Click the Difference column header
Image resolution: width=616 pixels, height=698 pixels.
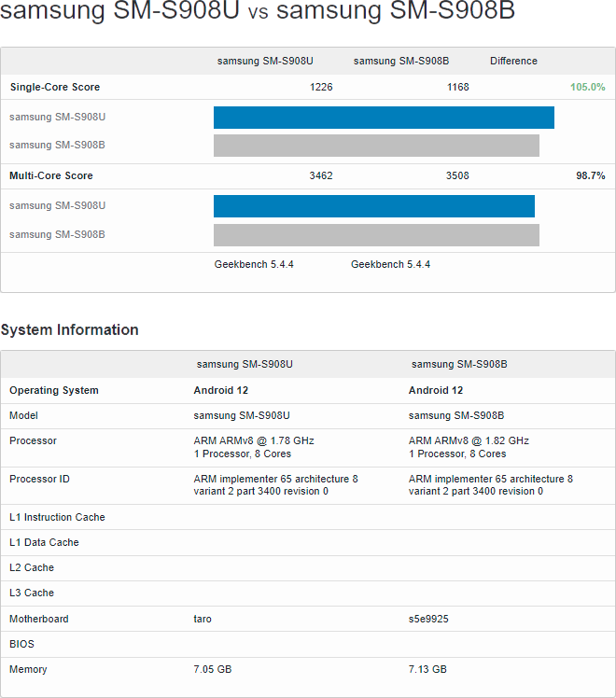click(513, 61)
